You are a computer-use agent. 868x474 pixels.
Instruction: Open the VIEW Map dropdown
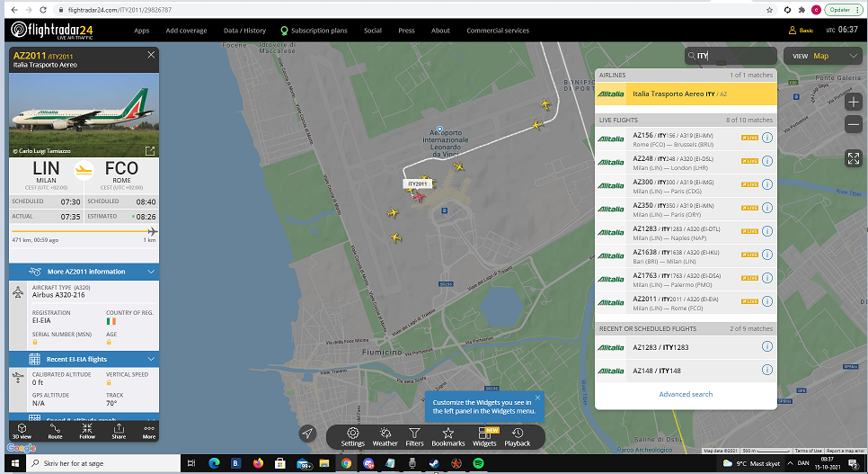[822, 56]
